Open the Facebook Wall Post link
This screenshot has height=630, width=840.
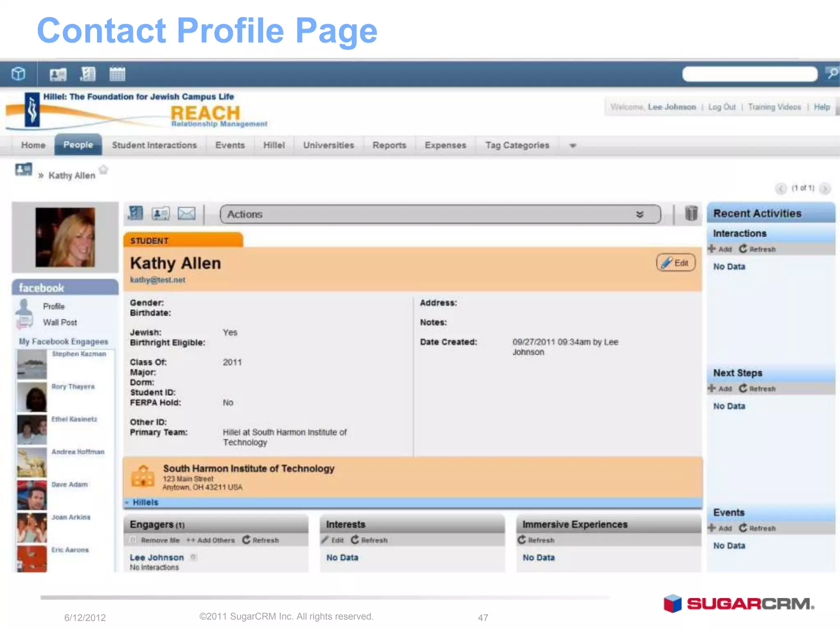click(x=60, y=322)
